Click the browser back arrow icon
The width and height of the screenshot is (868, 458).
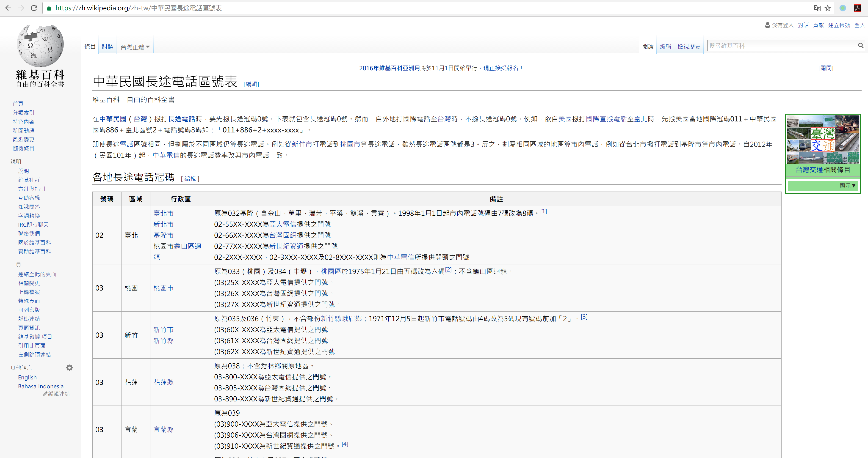(8, 8)
